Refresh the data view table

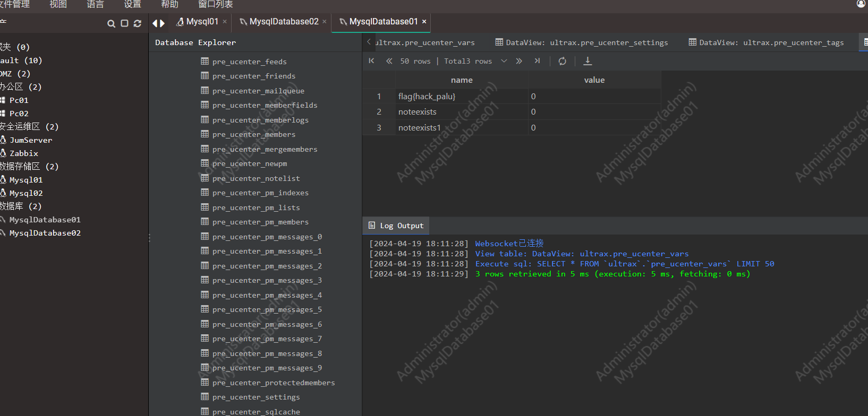click(x=563, y=61)
